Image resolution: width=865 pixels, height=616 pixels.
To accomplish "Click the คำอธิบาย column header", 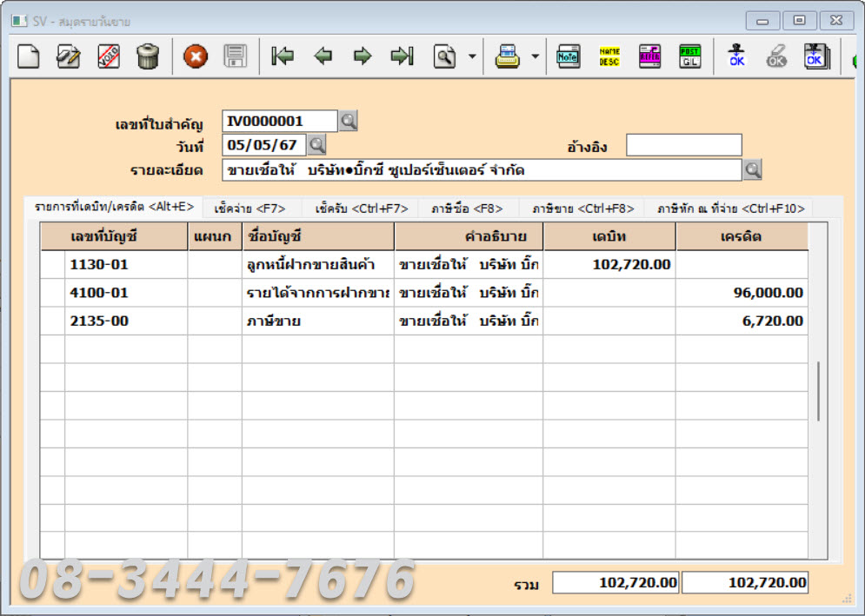I will [x=469, y=236].
